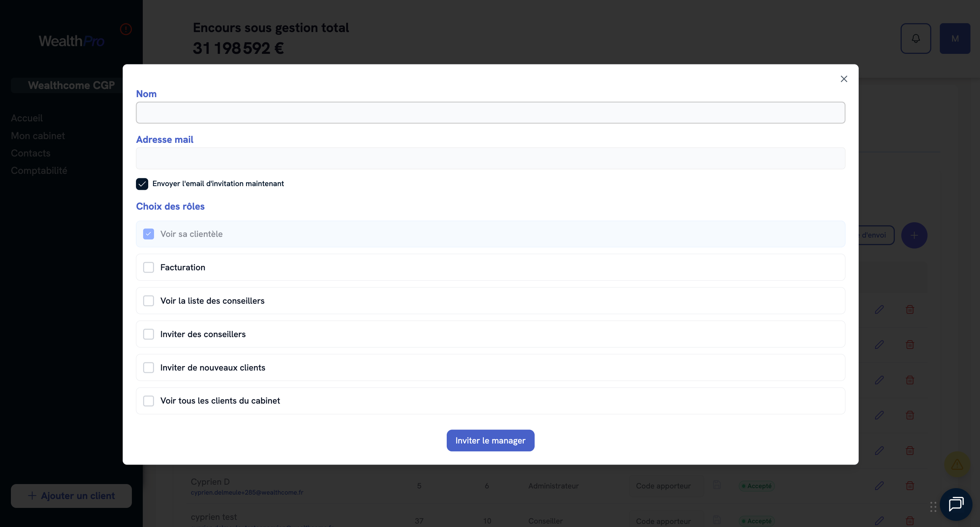Uncheck Envoyer l'email d'invitation maintenant
This screenshot has height=527, width=980.
click(x=142, y=184)
